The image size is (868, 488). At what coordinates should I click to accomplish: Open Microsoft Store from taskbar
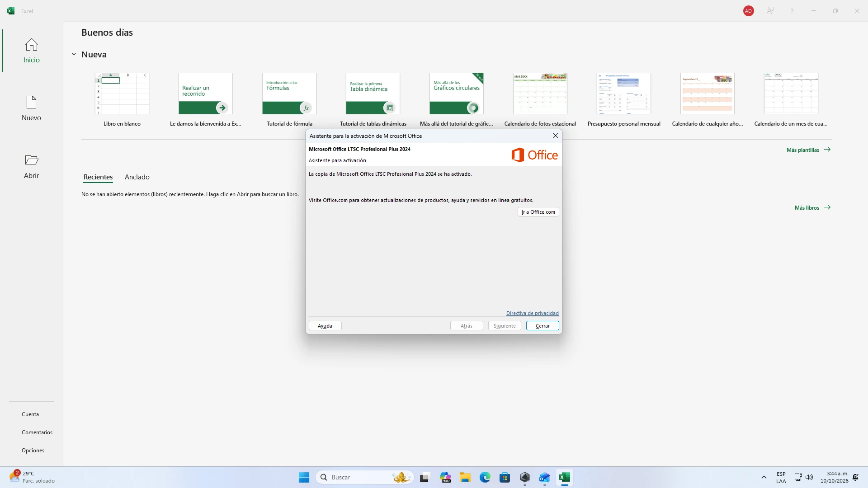pos(505,477)
